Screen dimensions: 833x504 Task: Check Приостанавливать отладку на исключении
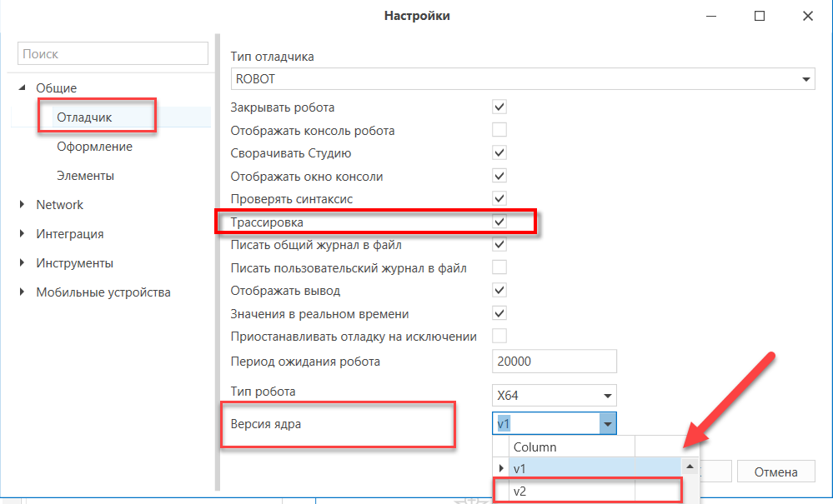pyautogui.click(x=499, y=336)
